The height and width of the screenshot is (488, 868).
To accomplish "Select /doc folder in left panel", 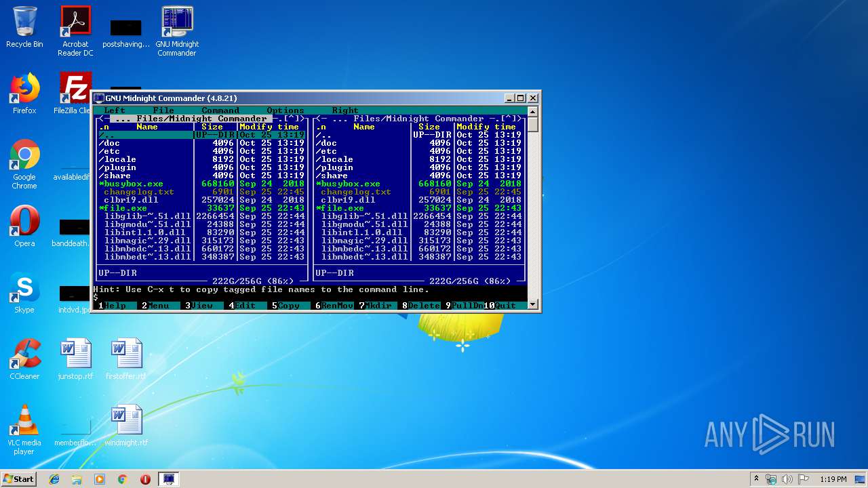I will click(x=202, y=143).
